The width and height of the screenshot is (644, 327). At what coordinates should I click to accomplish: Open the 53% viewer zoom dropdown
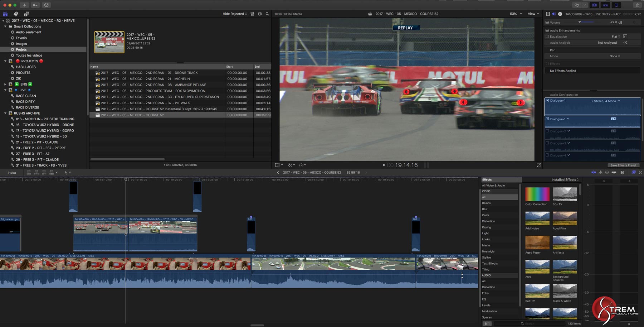coord(516,14)
